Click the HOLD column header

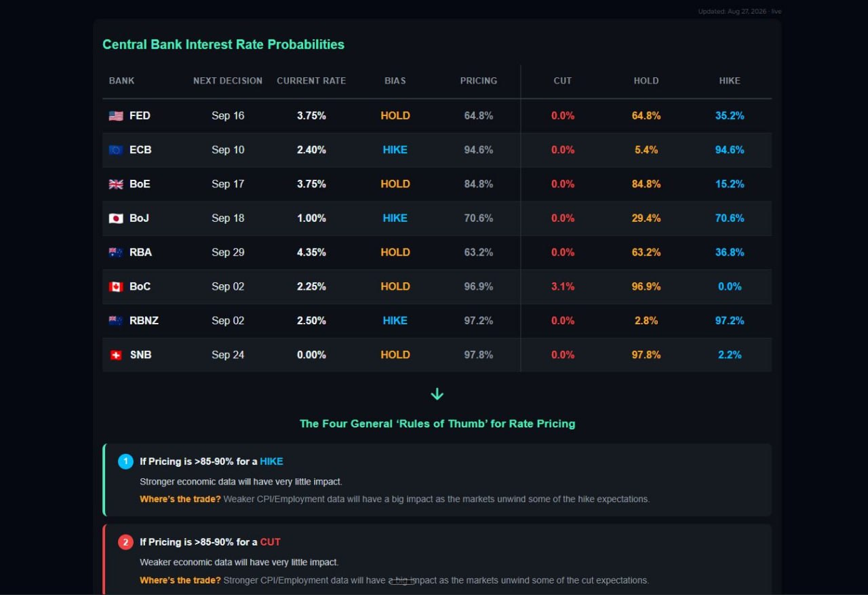point(646,81)
